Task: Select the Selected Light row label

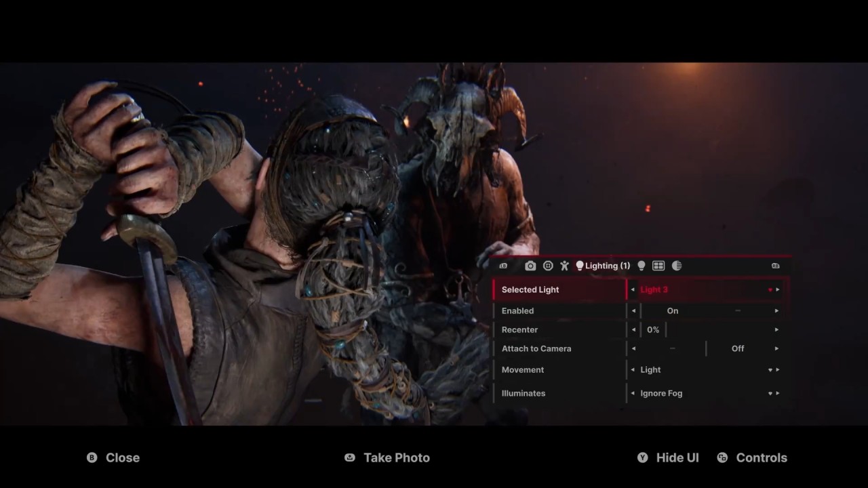Action: 530,289
